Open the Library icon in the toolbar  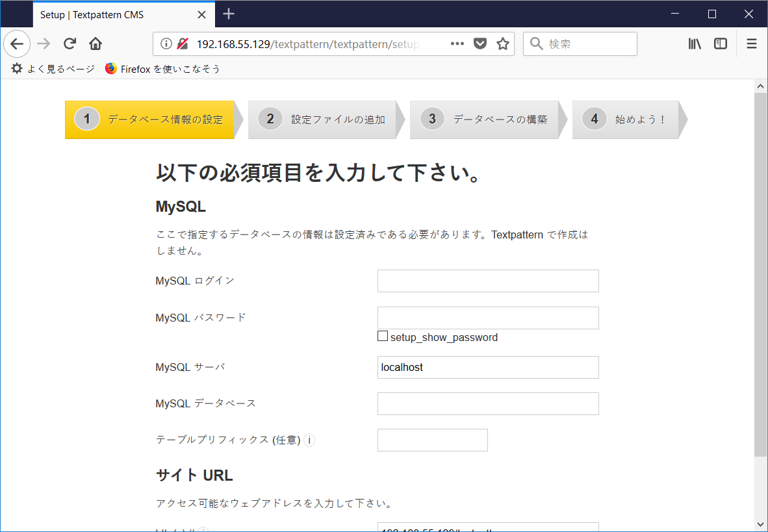[x=694, y=44]
